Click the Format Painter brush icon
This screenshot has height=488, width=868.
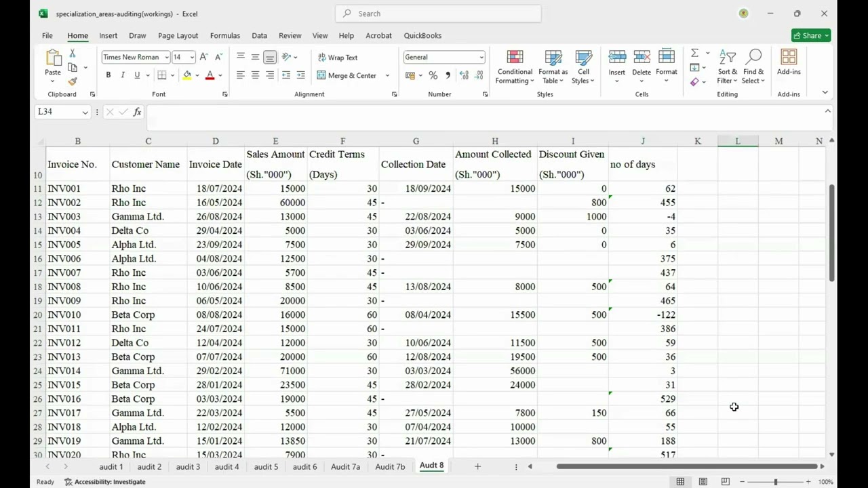pos(73,81)
